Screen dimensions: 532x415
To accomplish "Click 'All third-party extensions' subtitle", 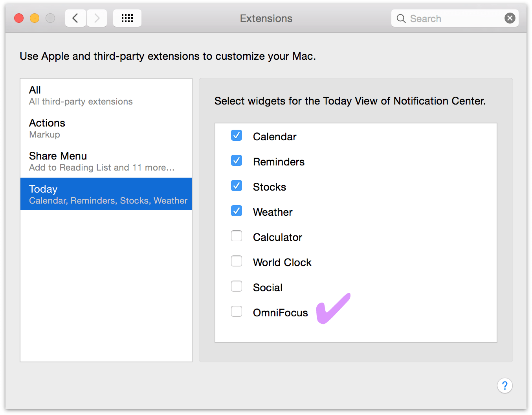I will (x=81, y=102).
